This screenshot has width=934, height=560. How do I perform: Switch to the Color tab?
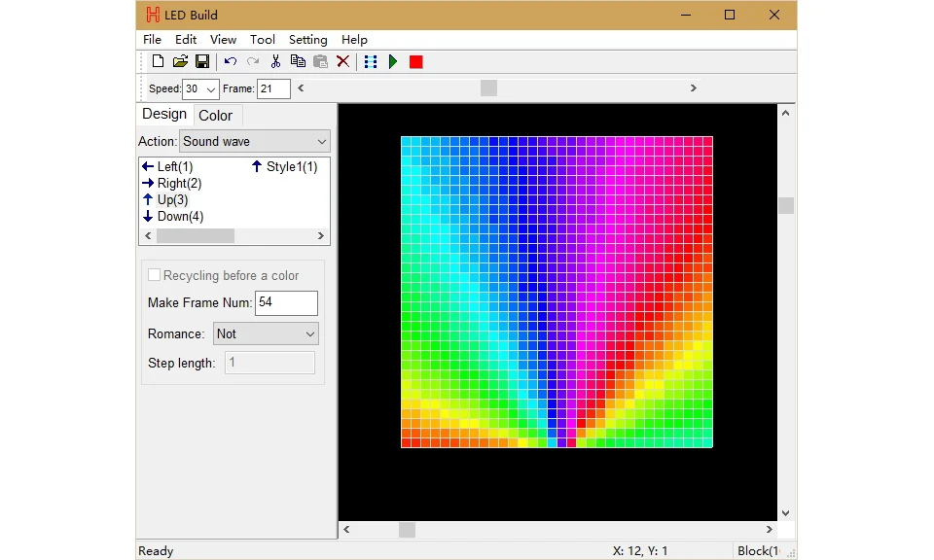[216, 116]
